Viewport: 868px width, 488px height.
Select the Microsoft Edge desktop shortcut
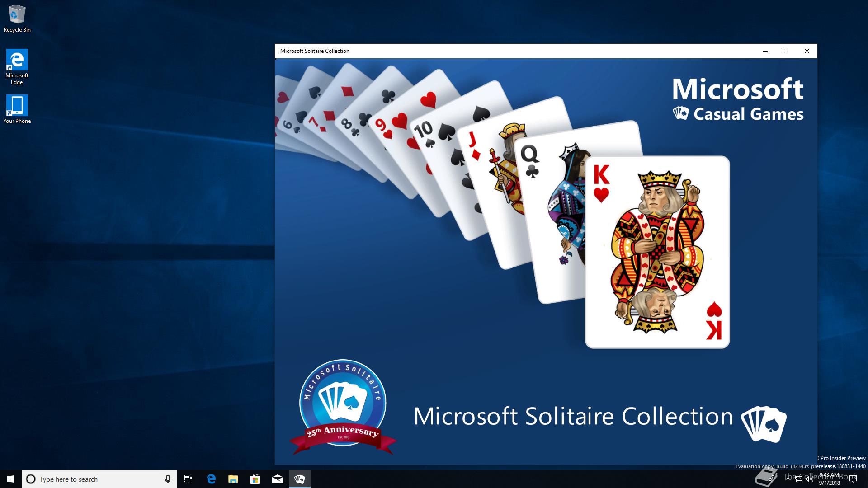click(17, 67)
